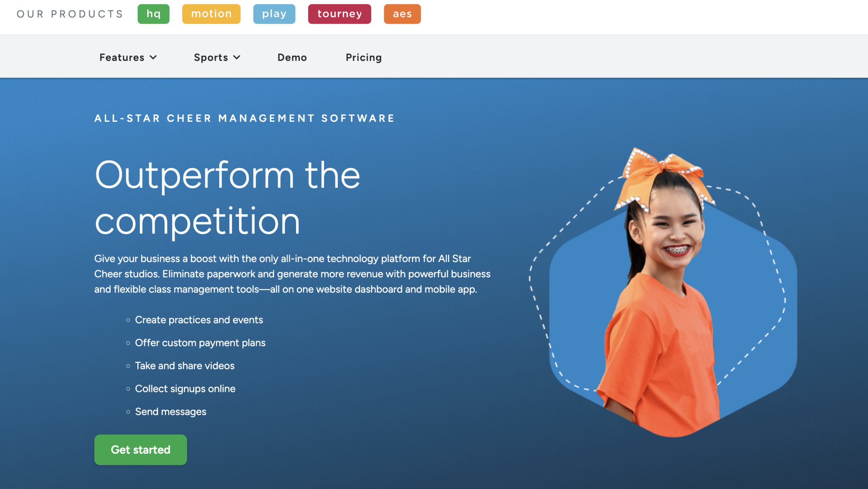Click the 'Create practices and events' bullet item
The image size is (868, 489).
(199, 319)
